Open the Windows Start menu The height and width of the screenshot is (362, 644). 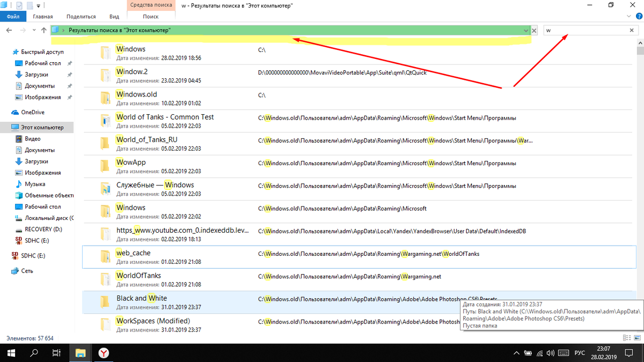[11, 353]
